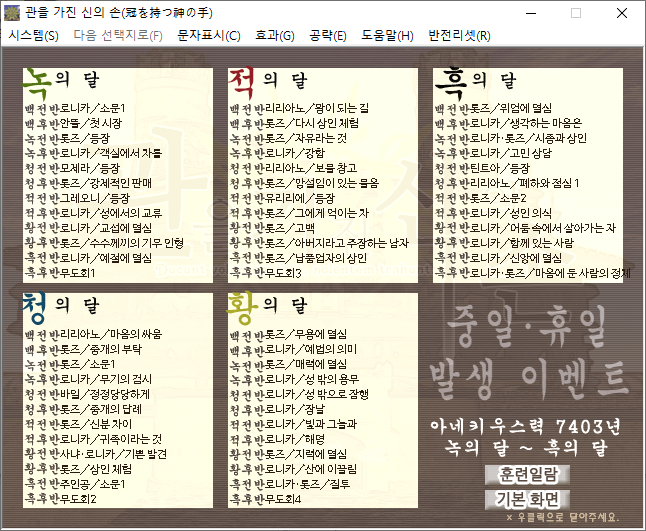Image resolution: width=646 pixels, height=531 pixels.
Task: Select 흑후반 무도회4 entry
Action: 265,499
